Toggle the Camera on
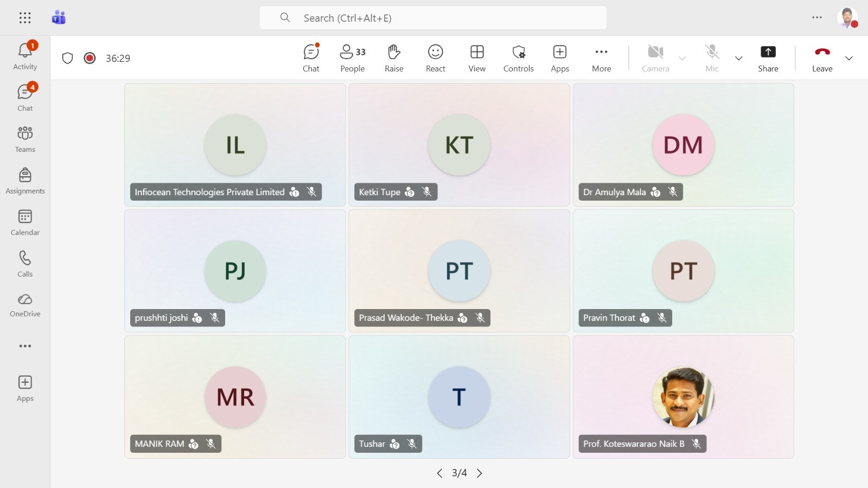The image size is (868, 488). [x=655, y=57]
